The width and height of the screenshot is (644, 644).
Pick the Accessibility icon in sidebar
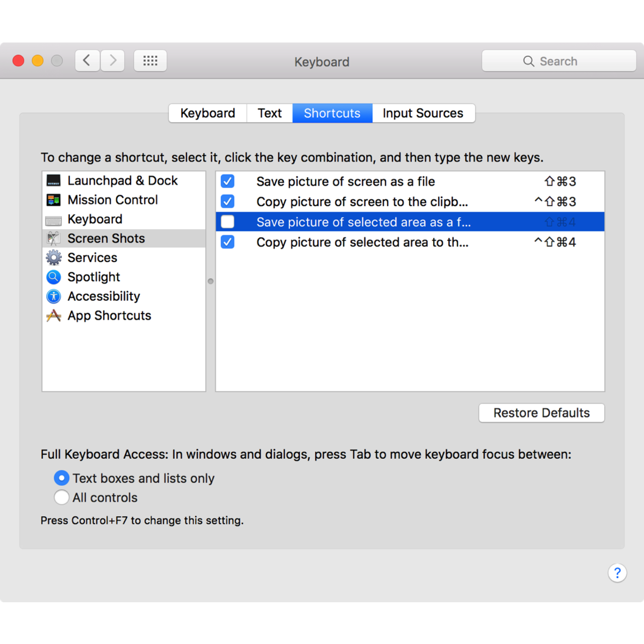click(x=53, y=296)
